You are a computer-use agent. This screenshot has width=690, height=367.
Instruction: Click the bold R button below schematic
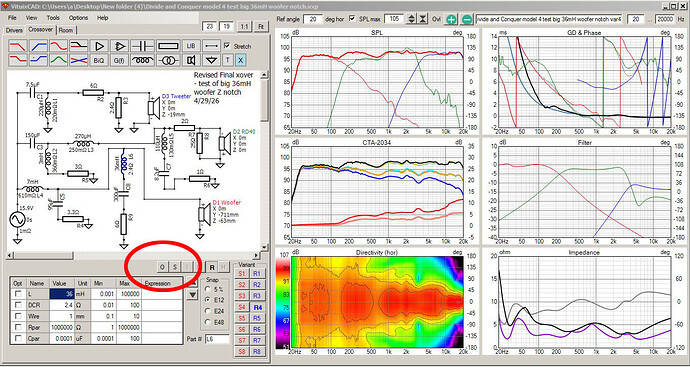[x=212, y=267]
